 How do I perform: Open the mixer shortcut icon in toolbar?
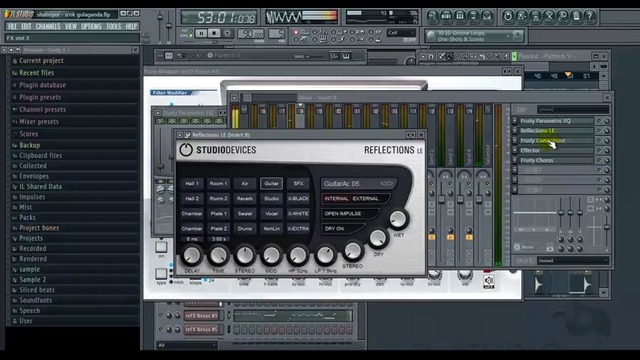487,16
